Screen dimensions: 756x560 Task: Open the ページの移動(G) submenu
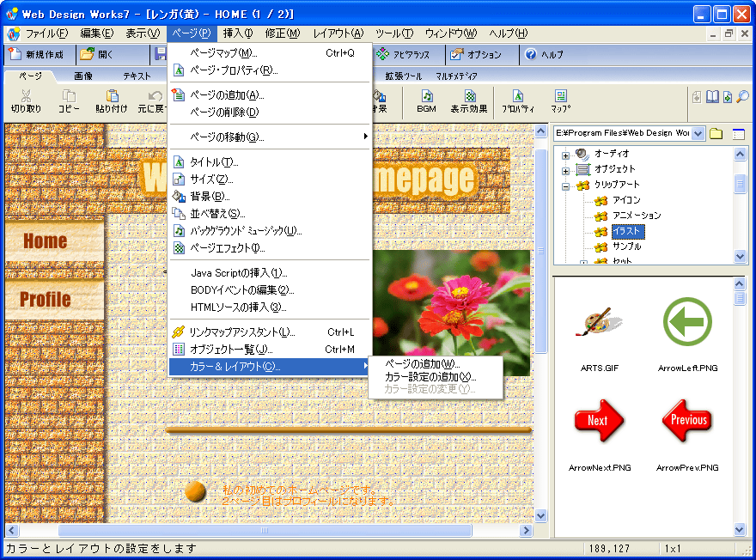(x=270, y=137)
